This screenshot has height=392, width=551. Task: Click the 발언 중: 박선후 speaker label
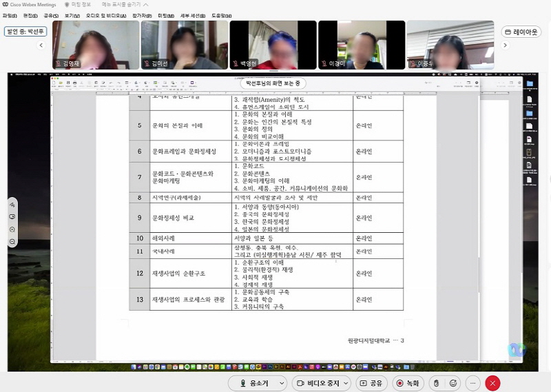tap(25, 31)
